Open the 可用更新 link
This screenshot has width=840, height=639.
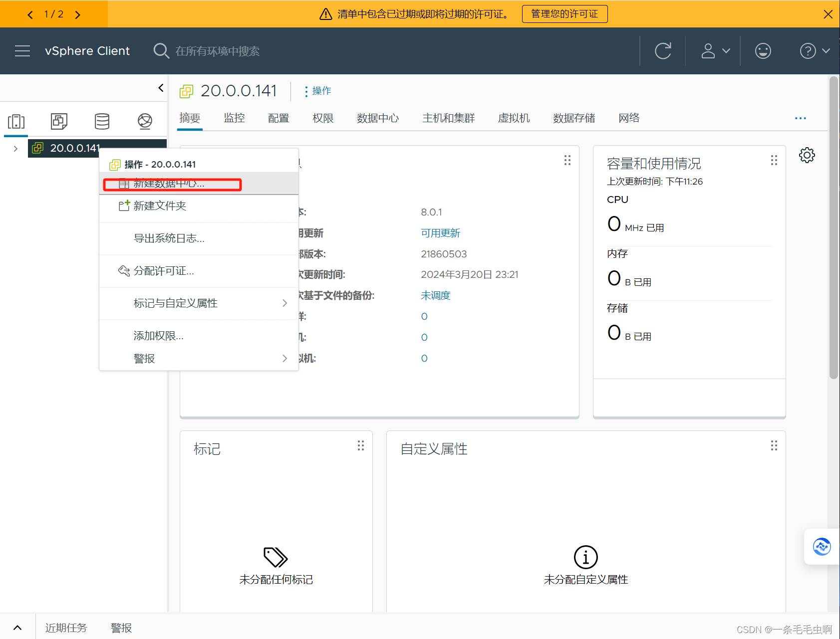(440, 233)
